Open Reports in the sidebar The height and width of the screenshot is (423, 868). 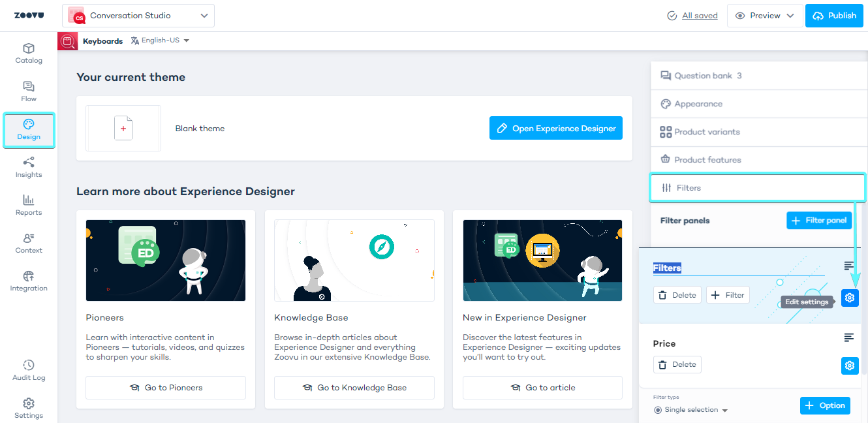coord(29,205)
